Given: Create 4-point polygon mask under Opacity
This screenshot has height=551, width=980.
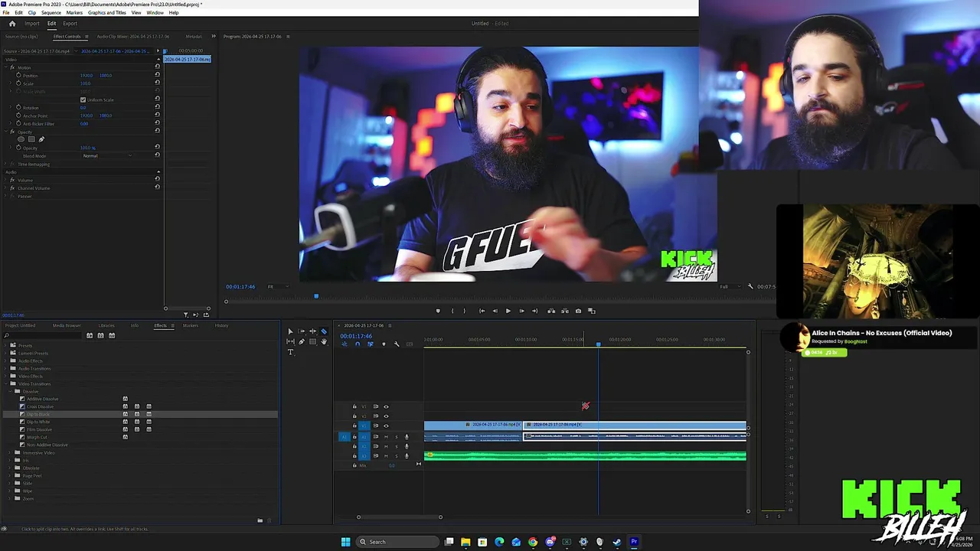Looking at the screenshot, I should click(x=31, y=139).
